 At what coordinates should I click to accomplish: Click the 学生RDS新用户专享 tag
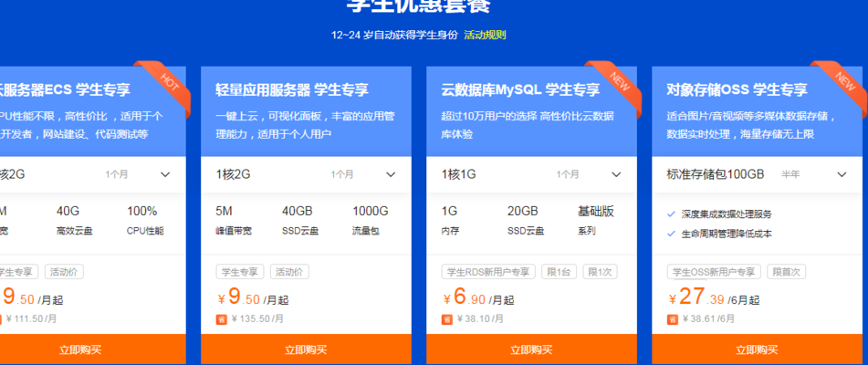488,272
